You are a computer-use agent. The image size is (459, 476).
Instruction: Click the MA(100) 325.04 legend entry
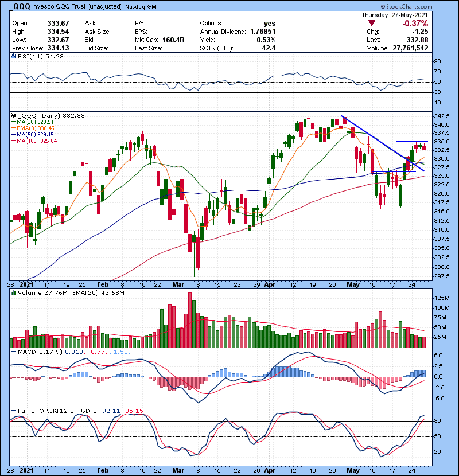[x=37, y=141]
